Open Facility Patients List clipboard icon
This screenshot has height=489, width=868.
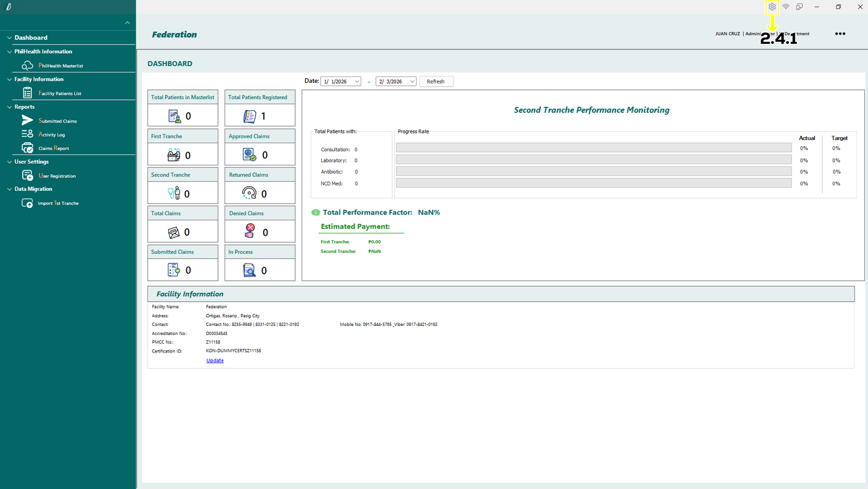pyautogui.click(x=27, y=93)
